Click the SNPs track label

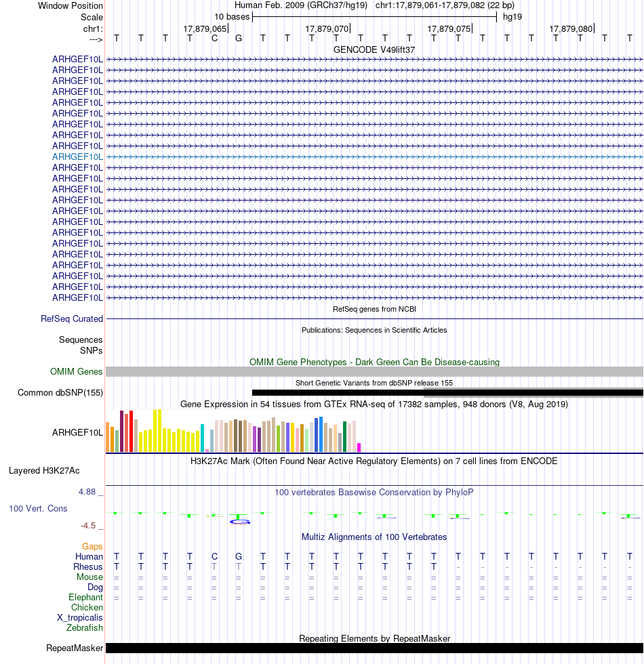point(91,351)
